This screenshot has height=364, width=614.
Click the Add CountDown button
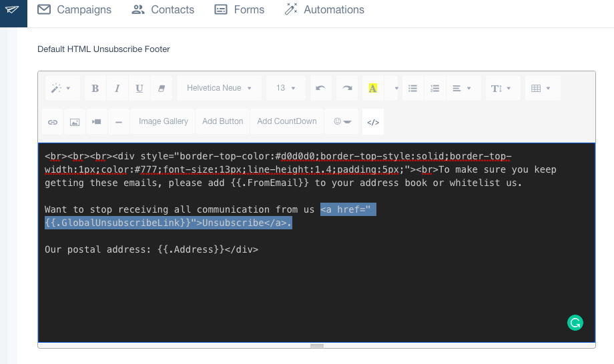click(287, 121)
